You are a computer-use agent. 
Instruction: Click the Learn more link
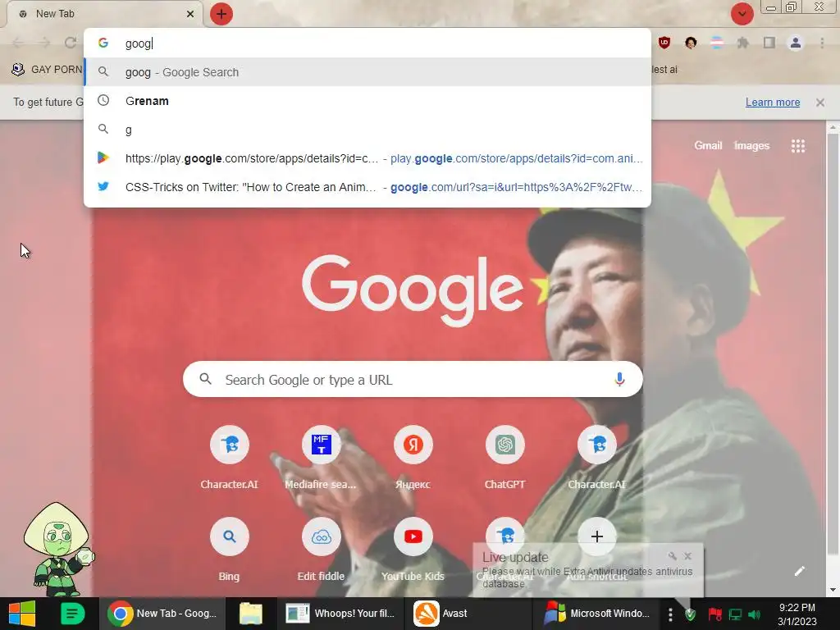[773, 103]
